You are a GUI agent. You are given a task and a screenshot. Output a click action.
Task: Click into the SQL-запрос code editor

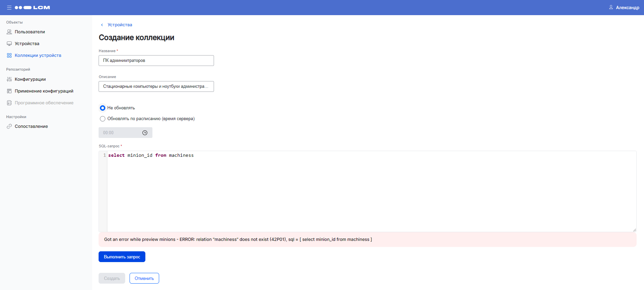tap(370, 192)
